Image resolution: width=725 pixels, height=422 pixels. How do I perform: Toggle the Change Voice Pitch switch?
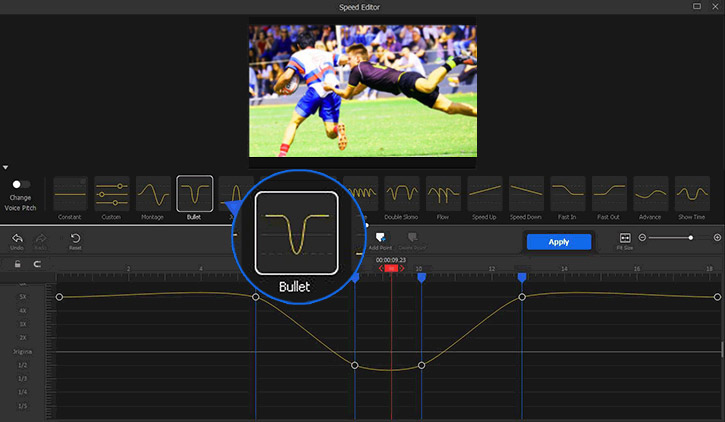pos(20,184)
